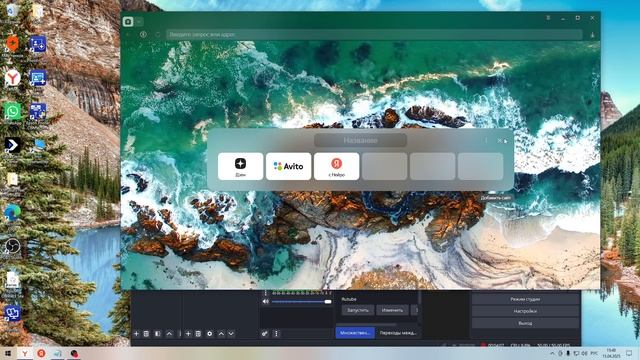Open source properties gear icon

point(210,333)
